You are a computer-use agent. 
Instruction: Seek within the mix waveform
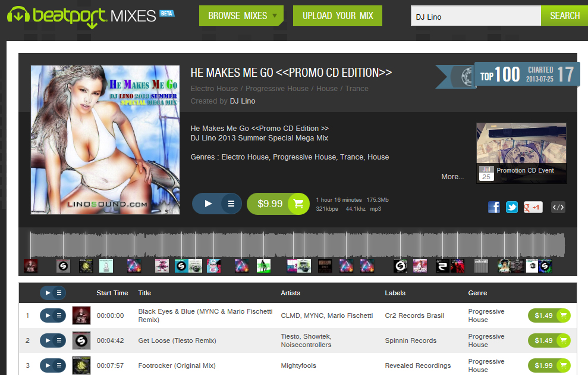[x=297, y=245]
